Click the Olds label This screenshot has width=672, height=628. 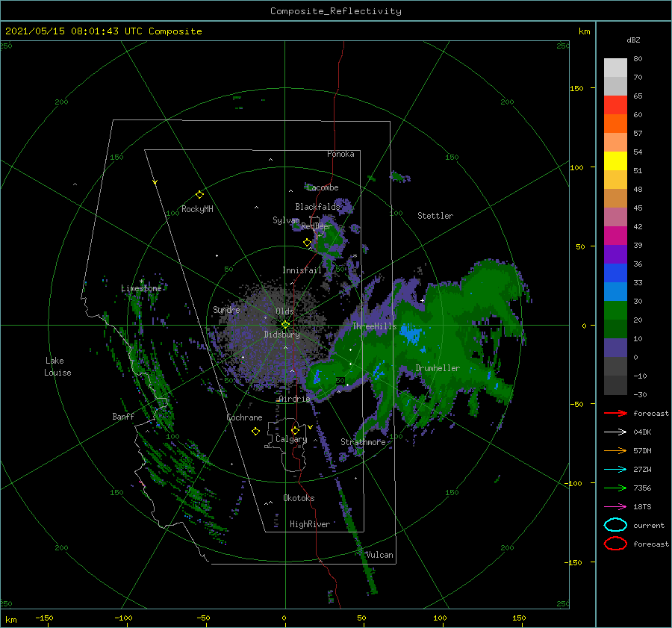click(x=284, y=311)
